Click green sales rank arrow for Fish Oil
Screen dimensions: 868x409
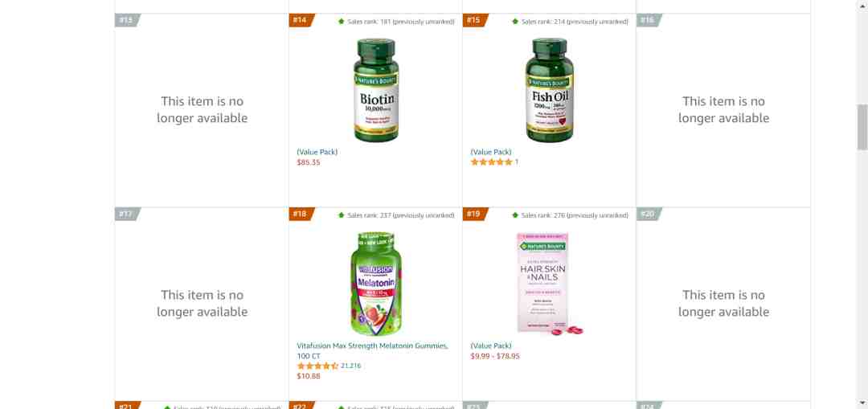click(x=515, y=22)
